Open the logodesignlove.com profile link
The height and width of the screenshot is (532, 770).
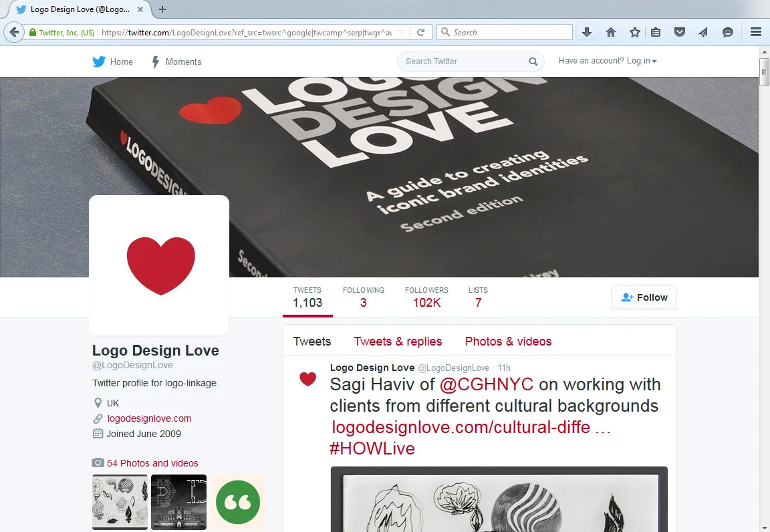coord(149,418)
